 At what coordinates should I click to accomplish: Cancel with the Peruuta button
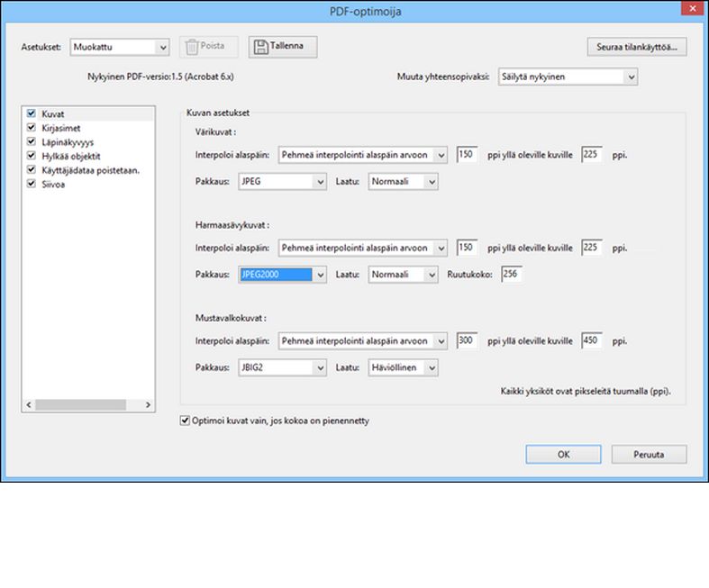[x=649, y=454]
